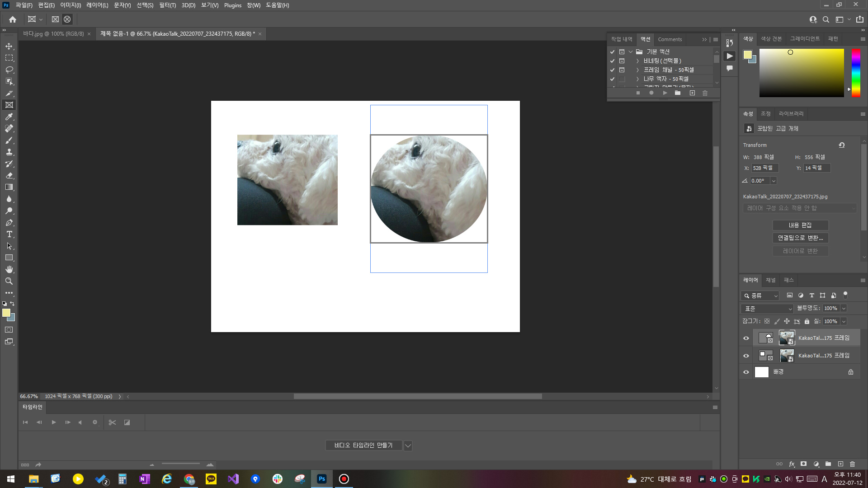Image resolution: width=868 pixels, height=488 pixels.
Task: Click the 연결됨으로 변환... button
Action: point(800,238)
